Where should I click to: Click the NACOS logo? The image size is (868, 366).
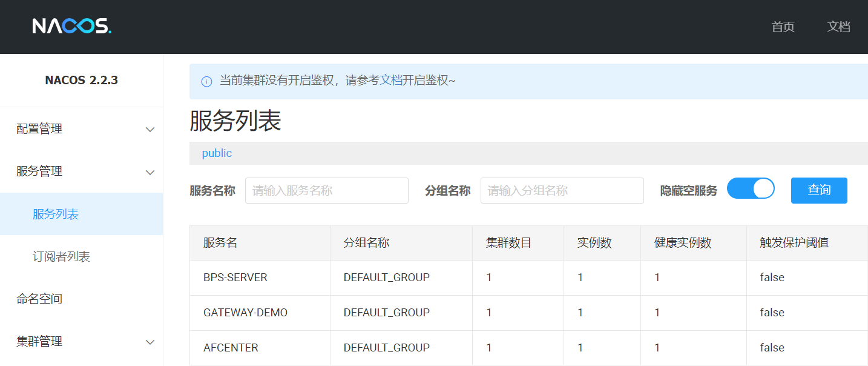[x=71, y=26]
